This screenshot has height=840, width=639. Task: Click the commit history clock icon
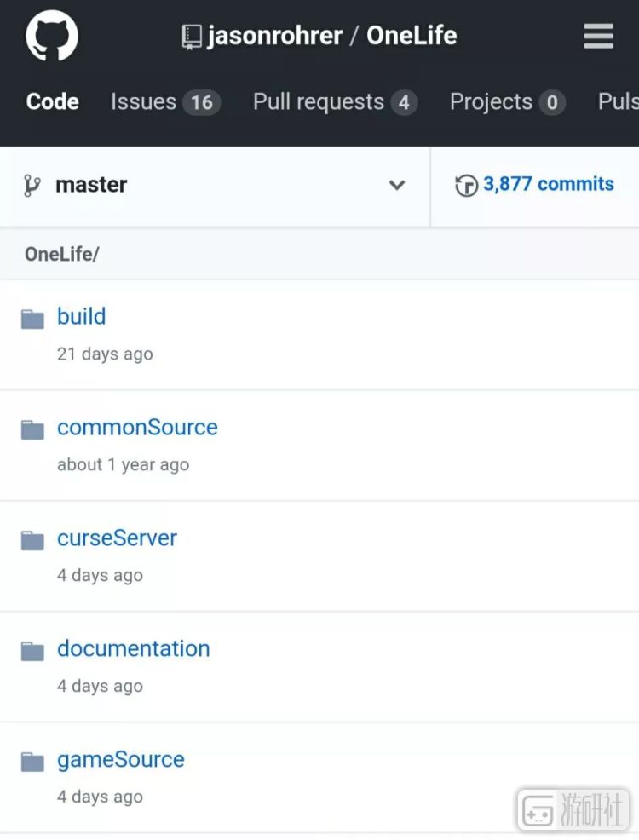coord(466,186)
